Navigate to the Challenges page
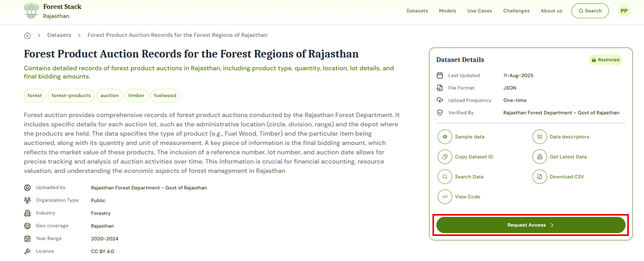The width and height of the screenshot is (644, 261). click(516, 11)
